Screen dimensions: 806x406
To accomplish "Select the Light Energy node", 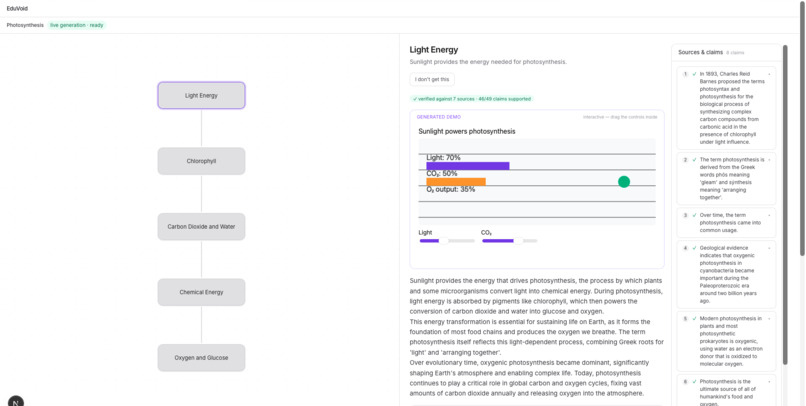I will click(x=201, y=96).
